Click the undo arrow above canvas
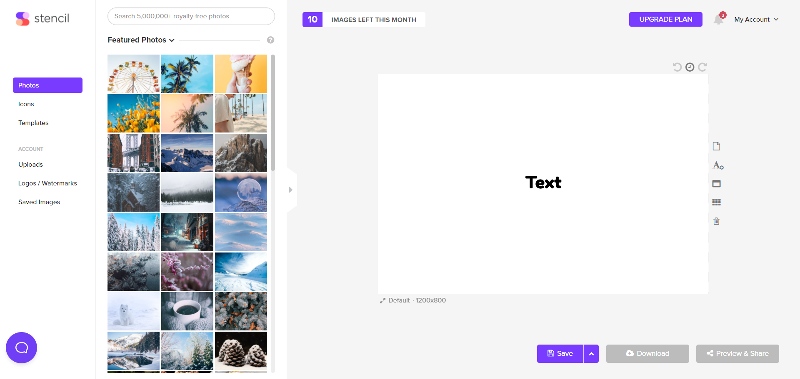800x379 pixels. coord(677,67)
